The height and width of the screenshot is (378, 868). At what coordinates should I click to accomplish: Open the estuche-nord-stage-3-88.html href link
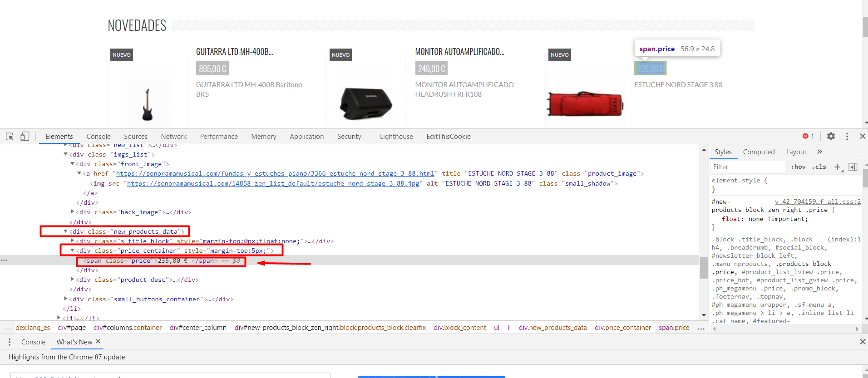[275, 173]
